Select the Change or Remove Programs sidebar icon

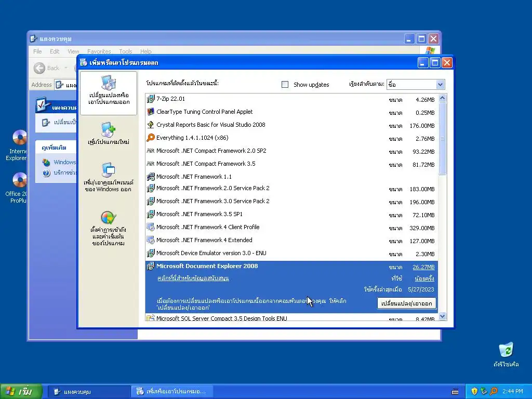click(109, 83)
